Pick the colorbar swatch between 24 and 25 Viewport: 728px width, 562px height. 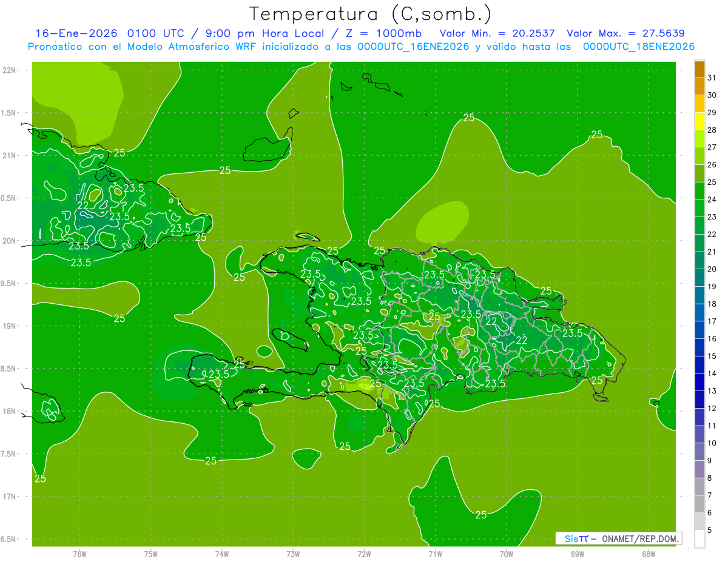(699, 190)
